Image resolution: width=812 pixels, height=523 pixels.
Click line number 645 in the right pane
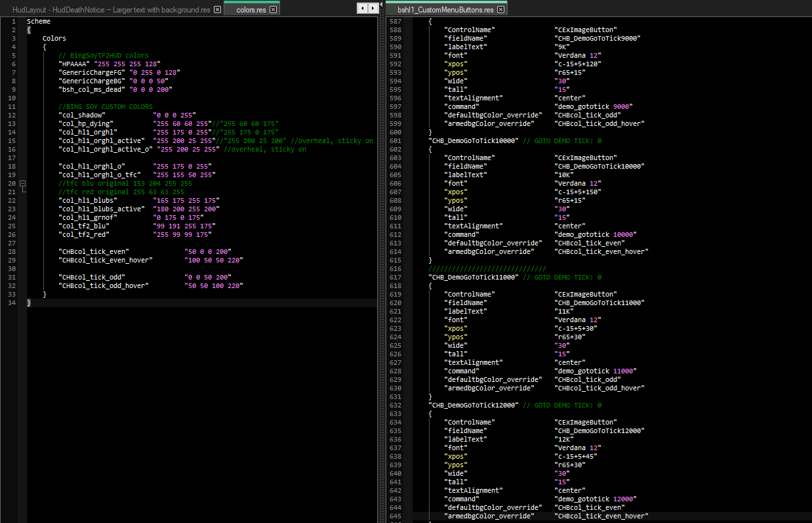pyautogui.click(x=395, y=516)
